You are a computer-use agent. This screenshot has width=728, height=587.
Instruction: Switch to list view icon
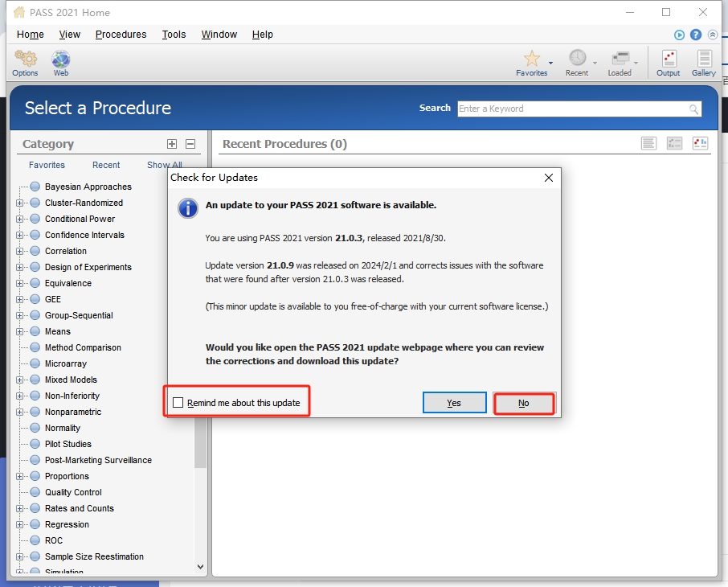pos(648,143)
